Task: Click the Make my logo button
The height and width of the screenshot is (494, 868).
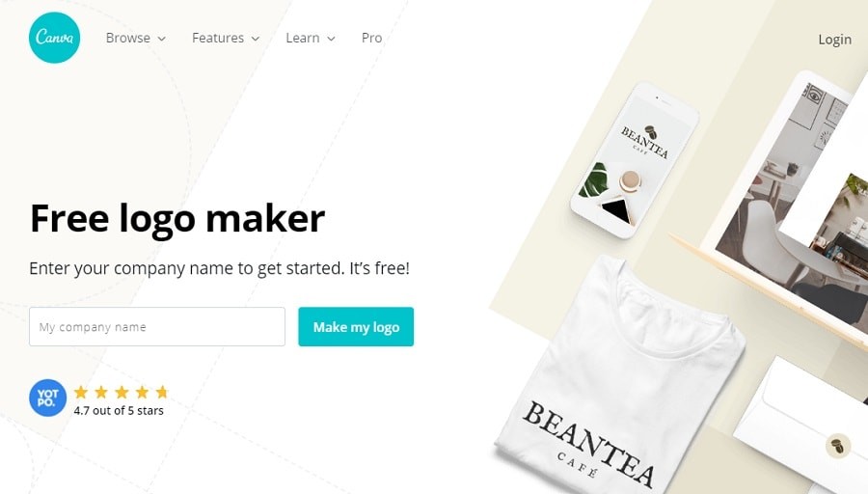Action: click(356, 327)
